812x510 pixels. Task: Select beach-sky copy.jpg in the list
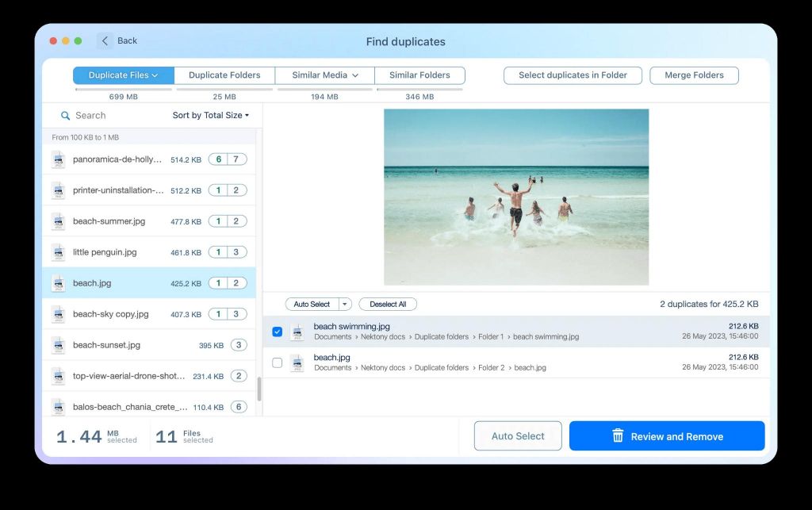click(149, 314)
